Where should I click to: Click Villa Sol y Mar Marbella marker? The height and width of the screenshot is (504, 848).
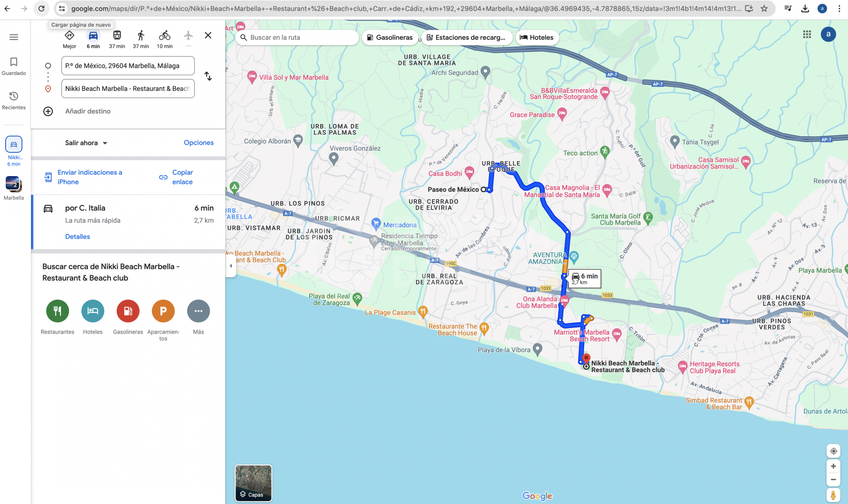coord(252,76)
